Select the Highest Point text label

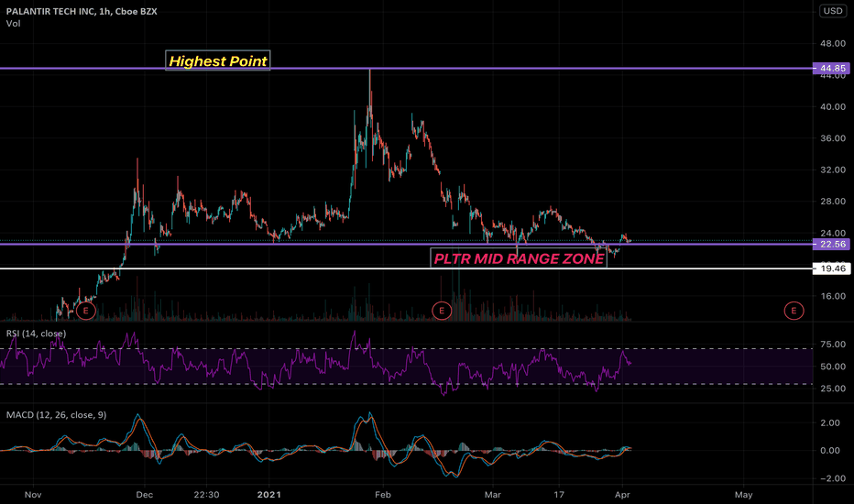point(218,61)
